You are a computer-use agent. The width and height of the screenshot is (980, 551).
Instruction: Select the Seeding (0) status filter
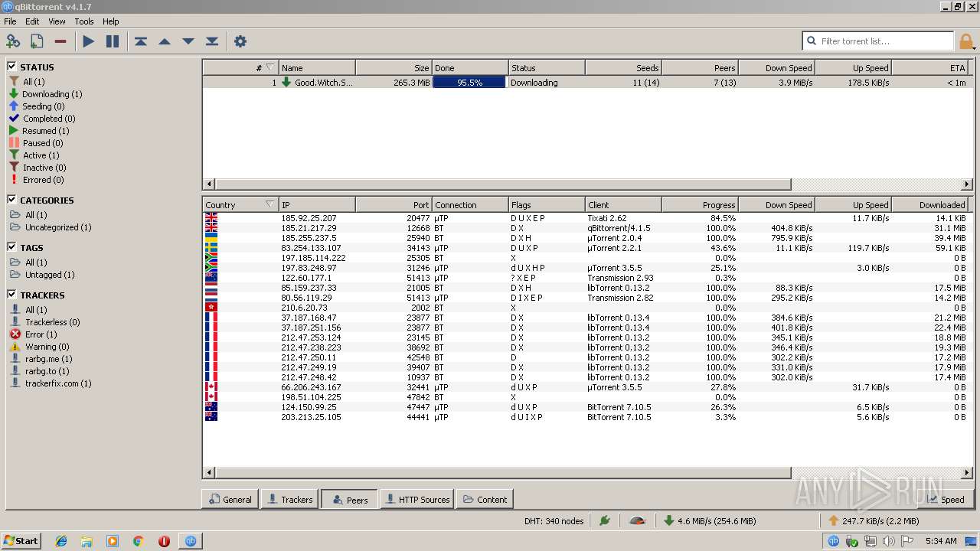pos(37,106)
